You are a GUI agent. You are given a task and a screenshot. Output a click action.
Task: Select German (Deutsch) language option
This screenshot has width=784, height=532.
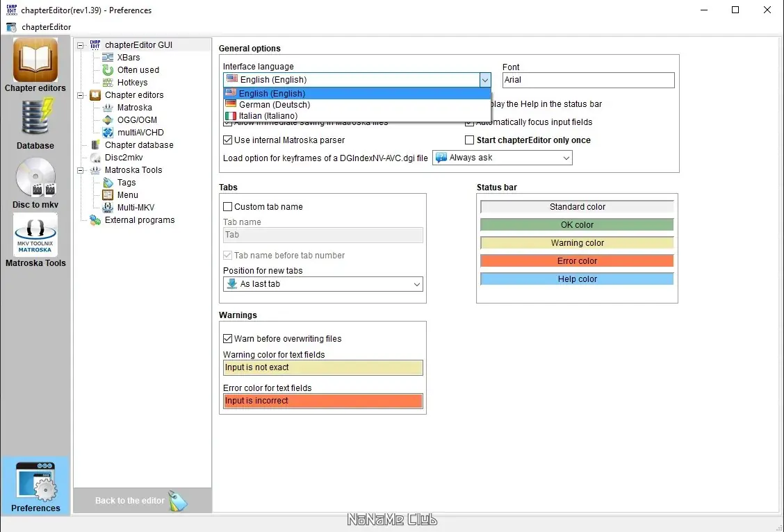point(357,104)
